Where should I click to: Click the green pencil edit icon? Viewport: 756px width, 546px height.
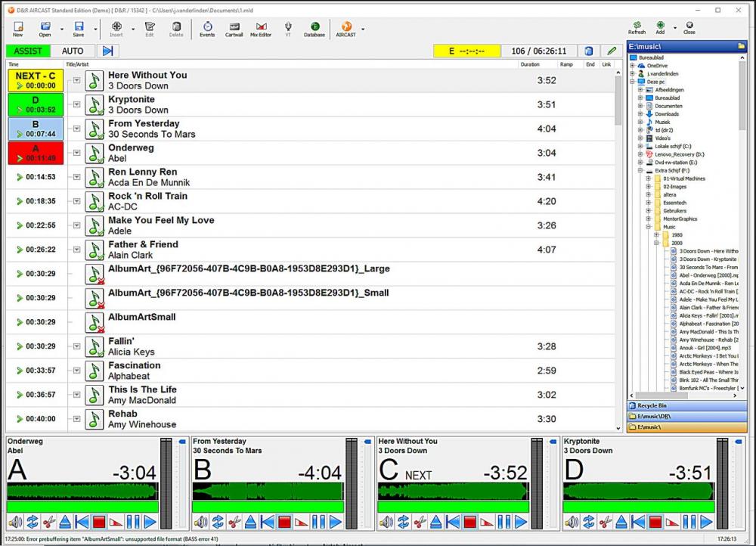tap(612, 51)
